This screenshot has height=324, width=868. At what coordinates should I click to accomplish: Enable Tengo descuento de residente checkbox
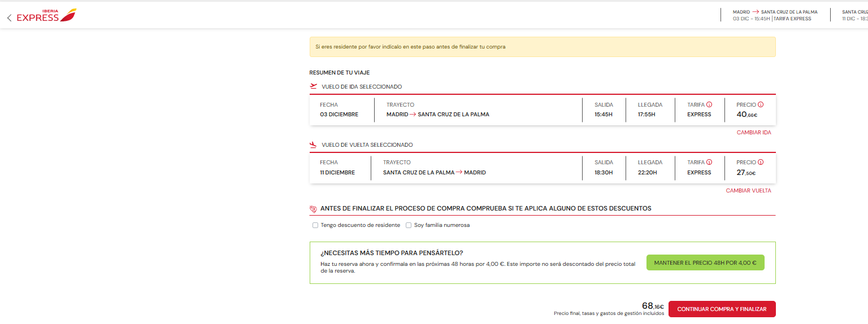(x=315, y=225)
